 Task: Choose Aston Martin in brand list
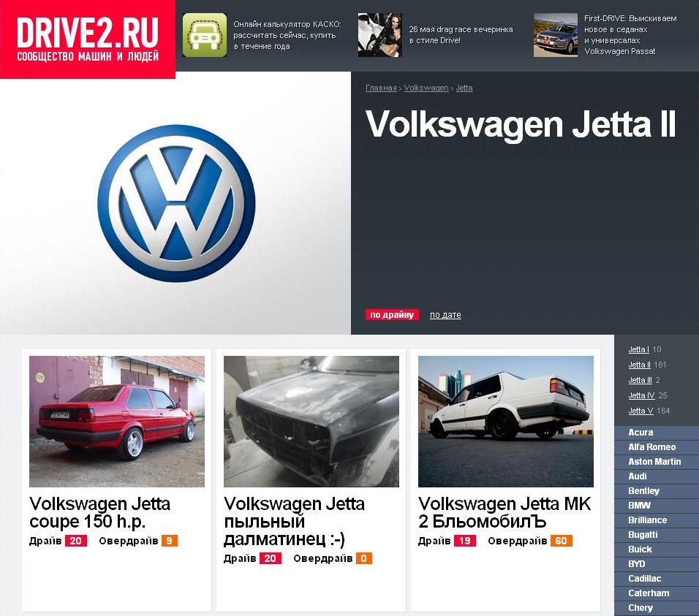657,461
